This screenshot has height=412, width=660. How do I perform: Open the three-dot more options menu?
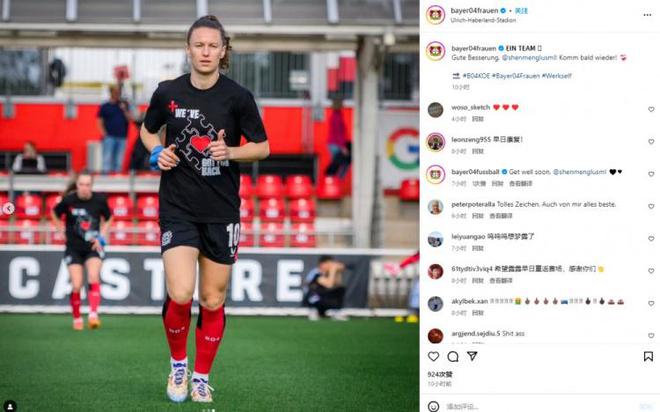click(647, 15)
